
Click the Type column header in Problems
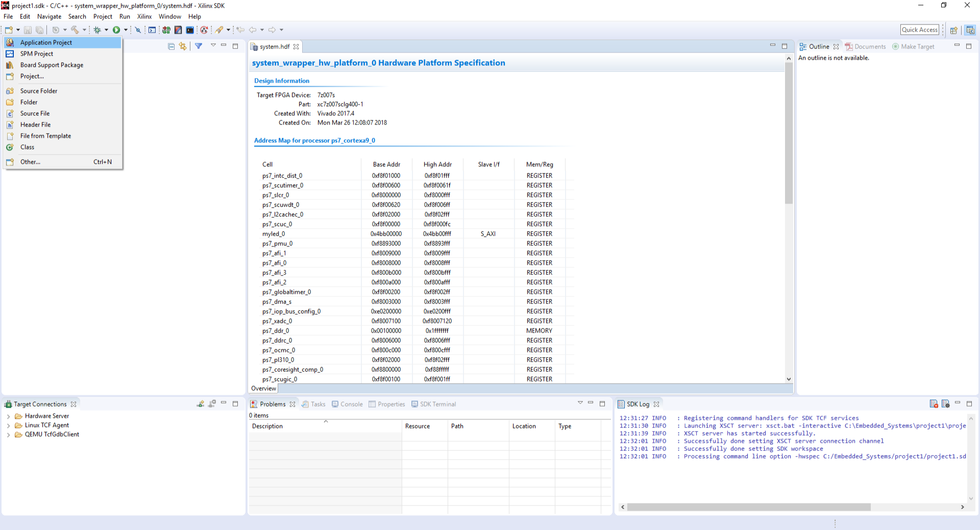578,426
